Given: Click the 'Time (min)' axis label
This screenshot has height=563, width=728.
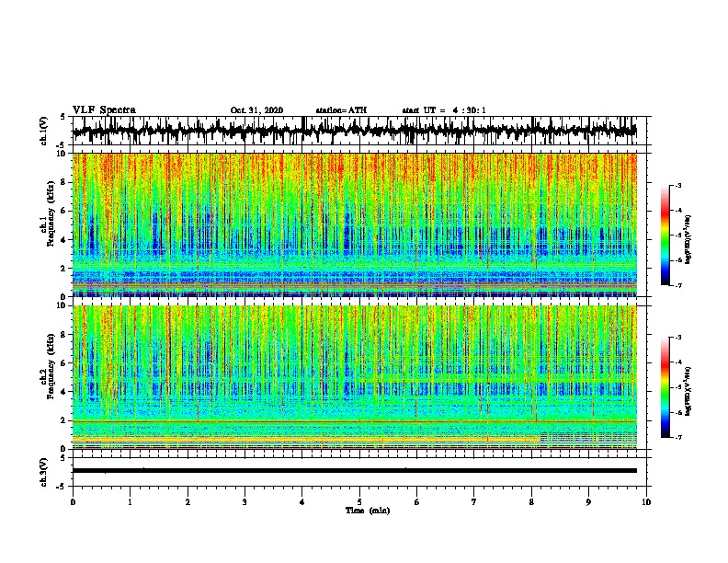Looking at the screenshot, I should pos(368,511).
